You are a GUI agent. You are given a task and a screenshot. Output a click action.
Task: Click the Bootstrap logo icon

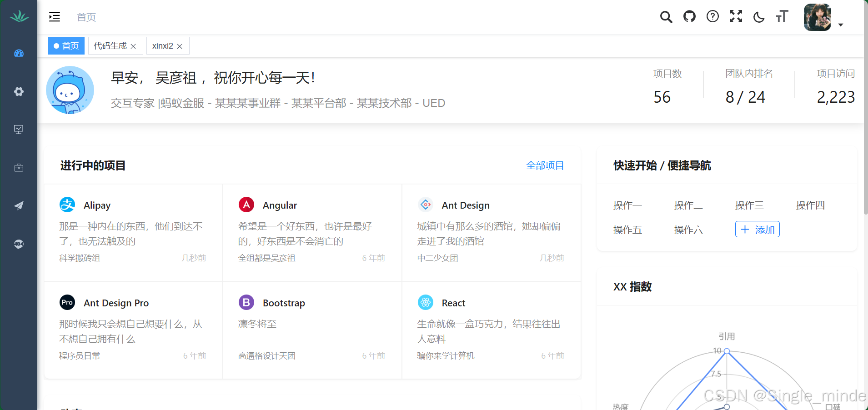tap(246, 302)
